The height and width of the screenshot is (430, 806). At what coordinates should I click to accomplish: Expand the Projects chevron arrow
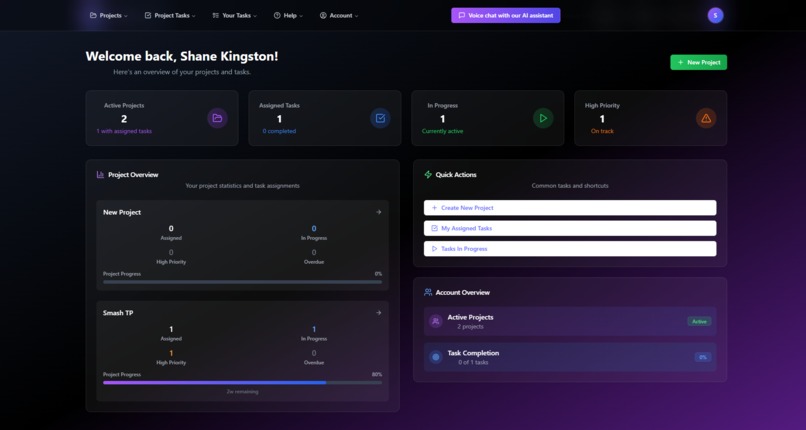click(126, 16)
